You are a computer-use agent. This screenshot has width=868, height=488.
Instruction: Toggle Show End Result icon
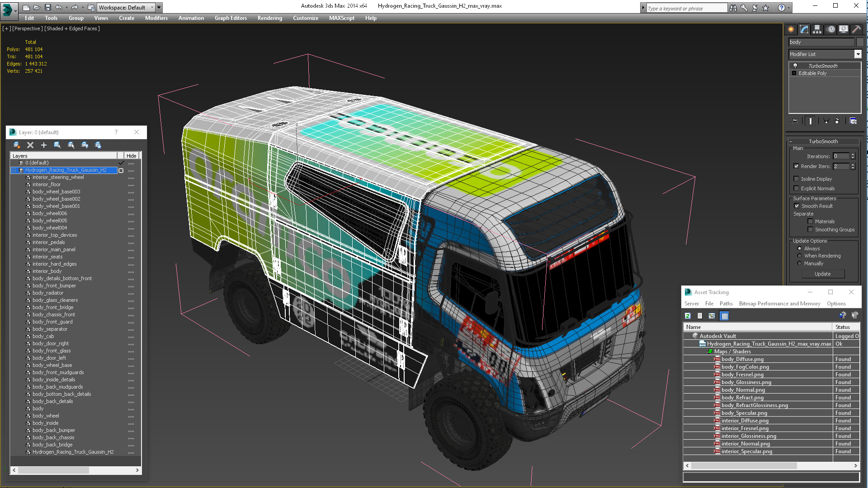pos(810,121)
